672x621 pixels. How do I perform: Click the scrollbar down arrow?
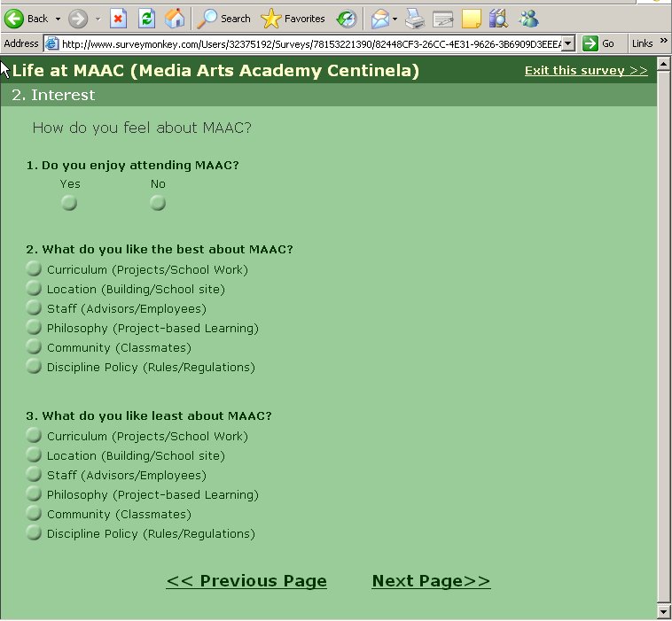pos(664,611)
